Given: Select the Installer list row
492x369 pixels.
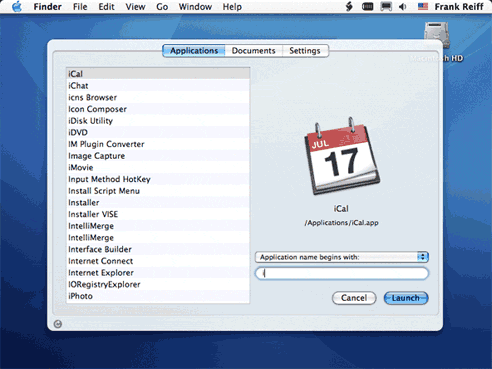Looking at the screenshot, I should tap(158, 202).
